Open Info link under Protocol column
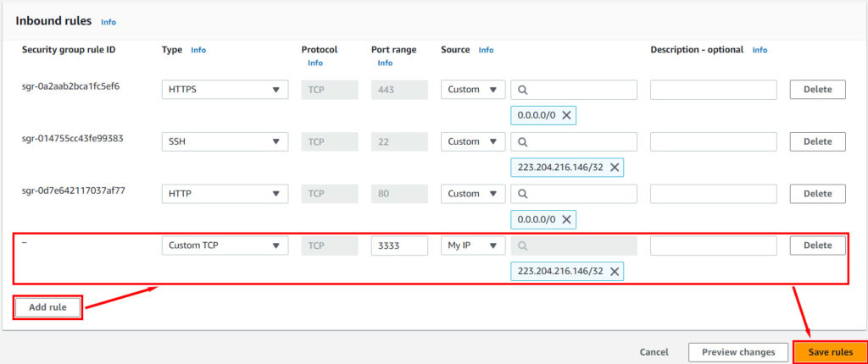This screenshot has width=868, height=364. point(315,63)
